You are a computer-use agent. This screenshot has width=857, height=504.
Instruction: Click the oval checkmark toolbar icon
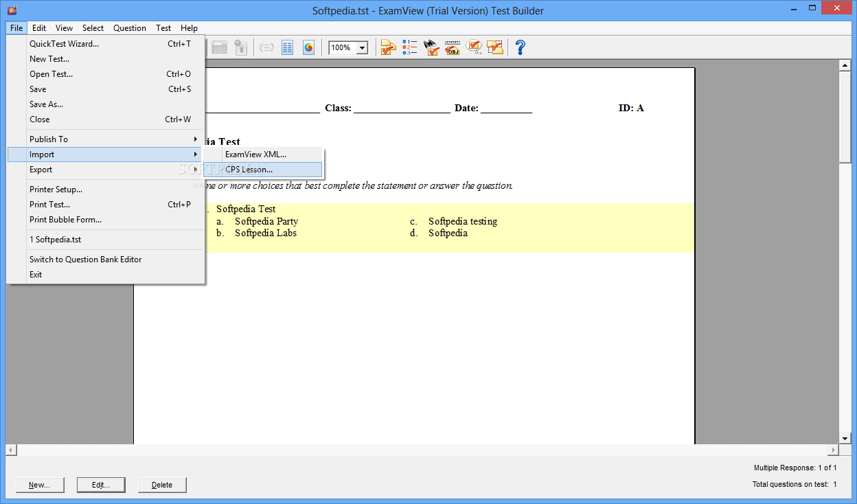click(473, 47)
